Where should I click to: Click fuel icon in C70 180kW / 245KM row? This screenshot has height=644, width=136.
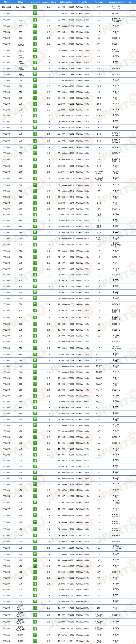coord(35,127)
